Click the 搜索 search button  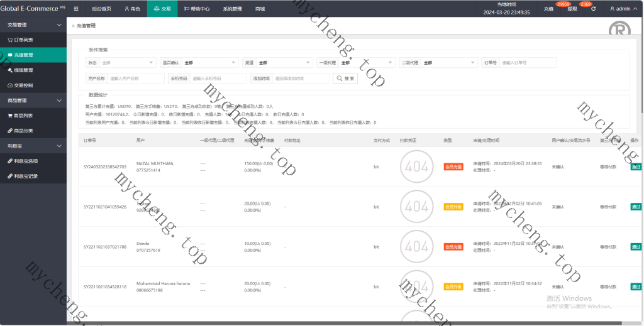(x=345, y=79)
